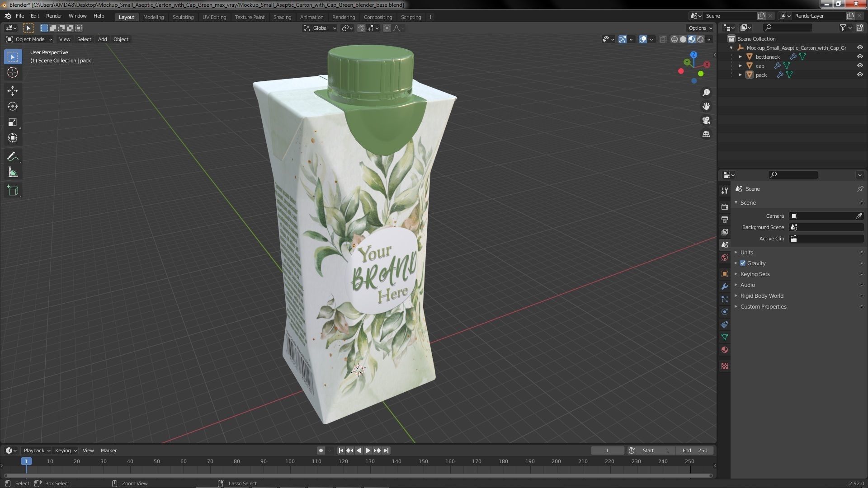Activate the Scale tool
Screen dimensions: 868x488
[x=13, y=122]
